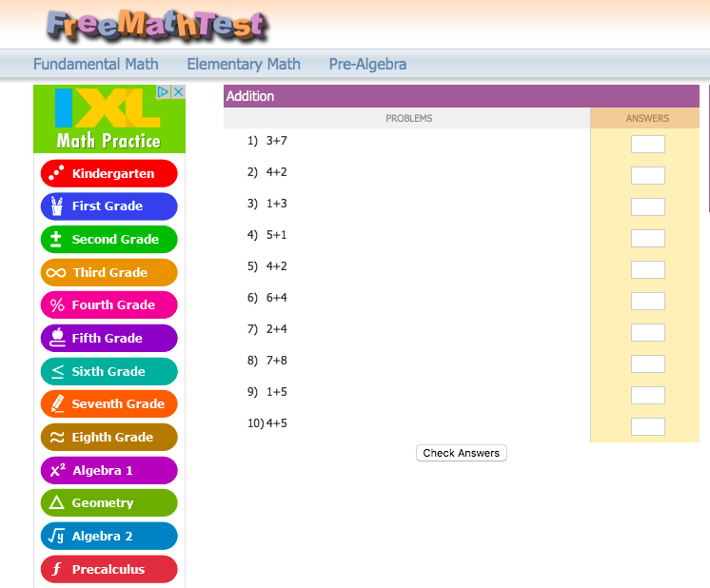Select the Algebra 2 button
Screen dimensions: 710x588
tap(109, 536)
